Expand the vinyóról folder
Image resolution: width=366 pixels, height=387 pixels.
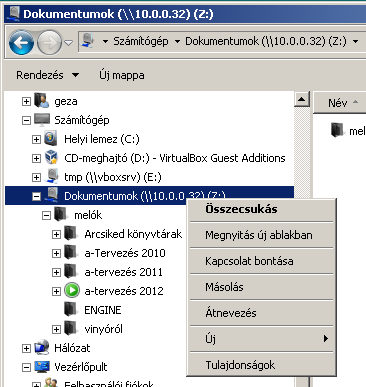(x=56, y=330)
